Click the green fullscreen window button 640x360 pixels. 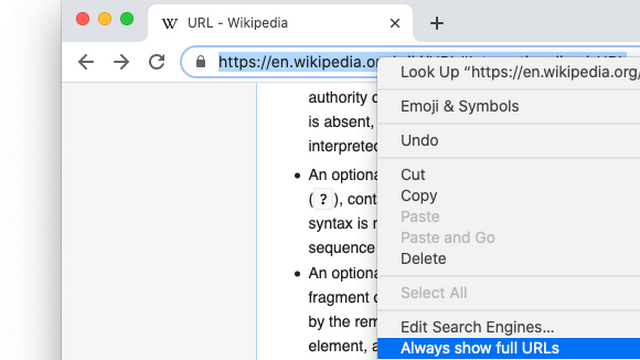(x=127, y=19)
